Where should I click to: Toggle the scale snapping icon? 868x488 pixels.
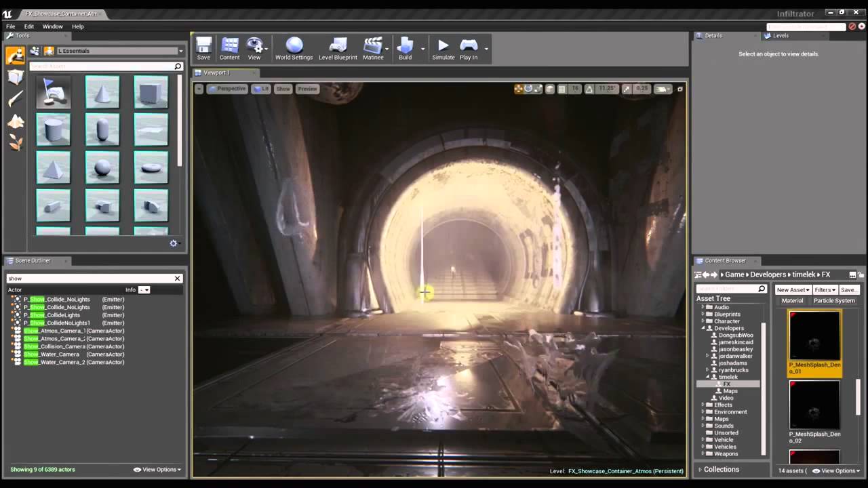click(627, 89)
